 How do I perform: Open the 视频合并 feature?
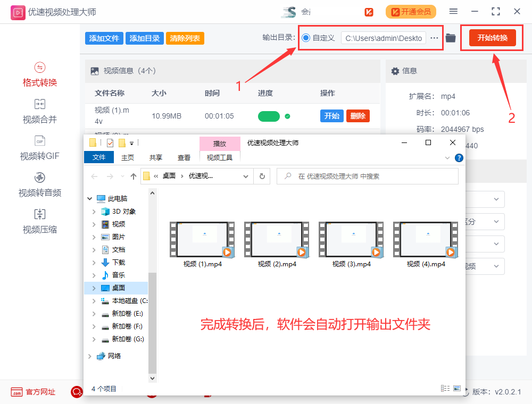(x=39, y=111)
